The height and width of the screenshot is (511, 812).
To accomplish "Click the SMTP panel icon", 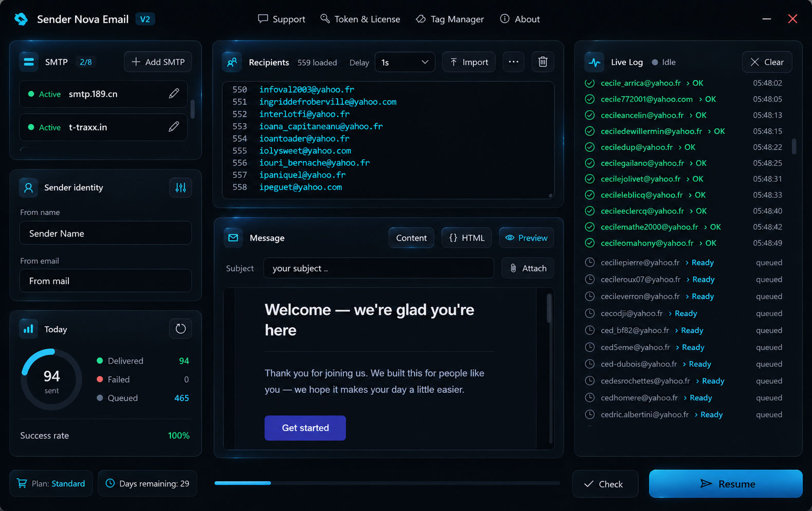I will [29, 62].
